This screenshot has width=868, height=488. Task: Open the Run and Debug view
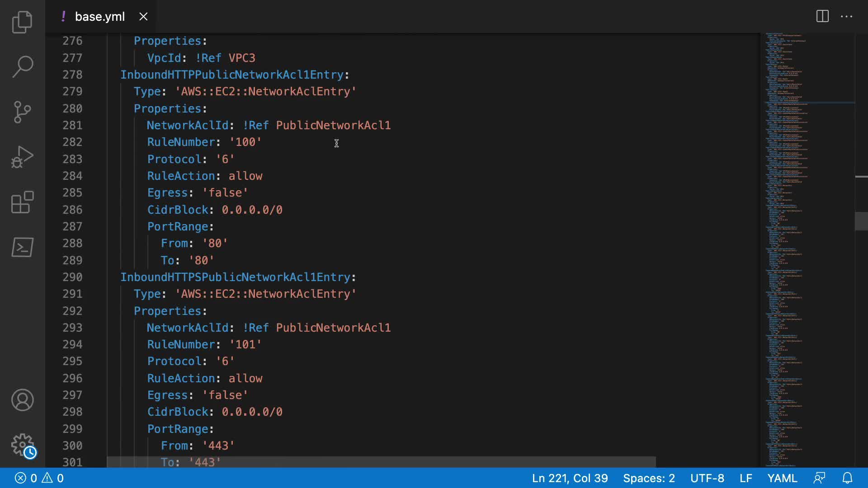pyautogui.click(x=22, y=157)
